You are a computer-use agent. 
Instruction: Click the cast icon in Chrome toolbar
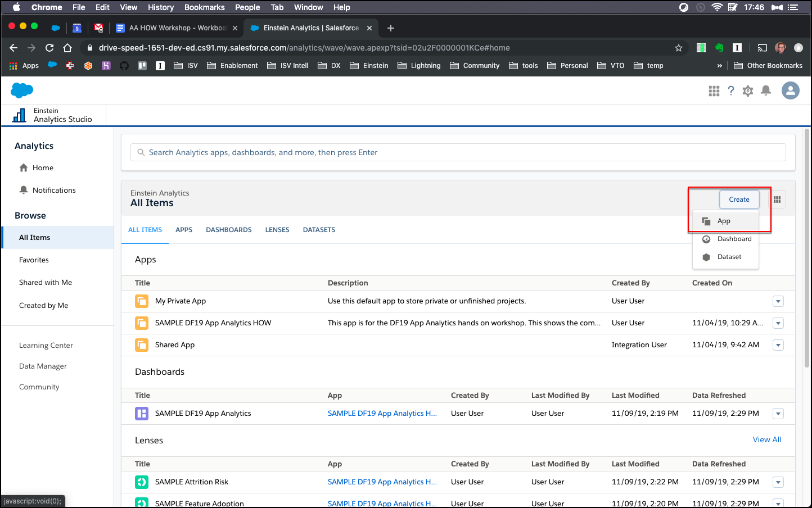[762, 48]
